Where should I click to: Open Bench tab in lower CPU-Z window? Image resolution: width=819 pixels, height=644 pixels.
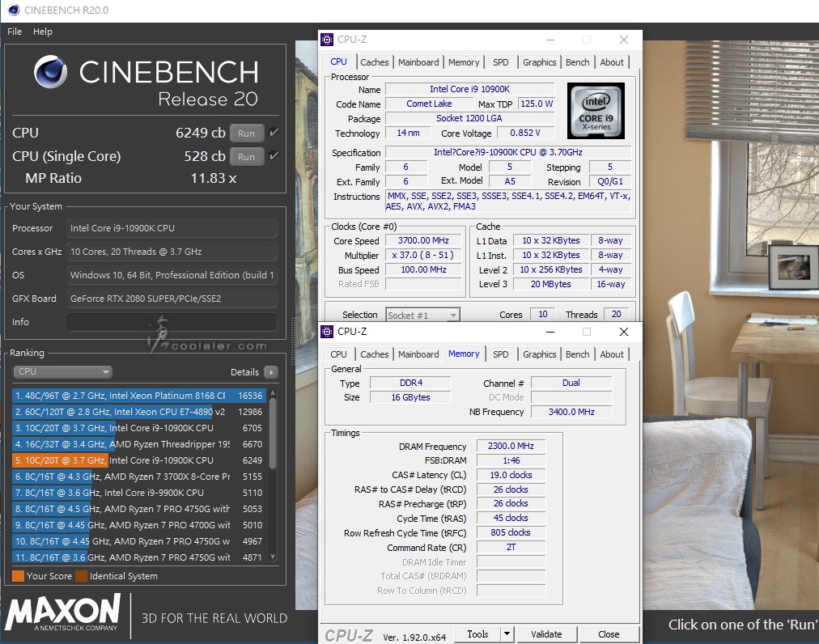(x=578, y=354)
